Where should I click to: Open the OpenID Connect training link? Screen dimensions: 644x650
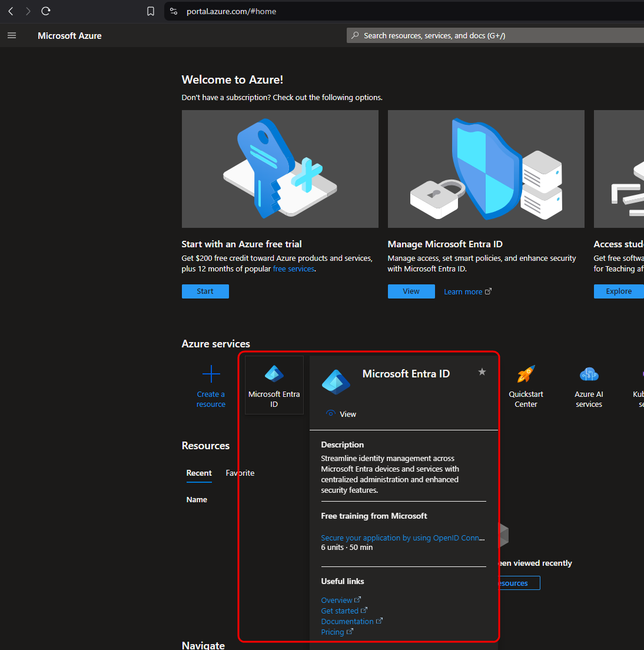point(403,538)
